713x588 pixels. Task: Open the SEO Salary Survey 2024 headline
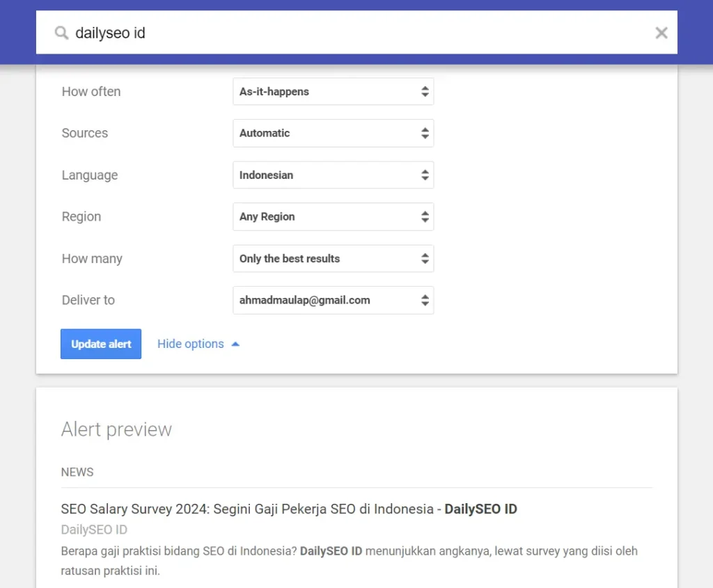click(x=289, y=509)
